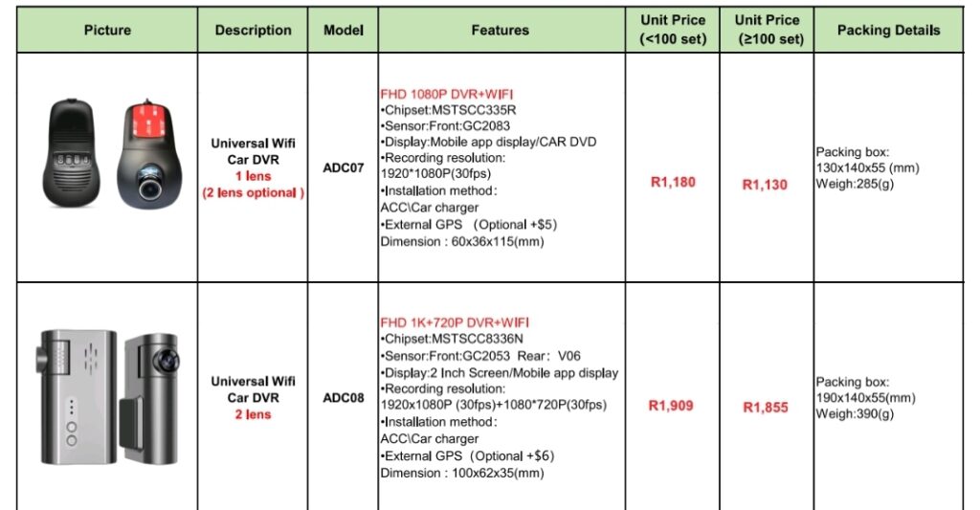Select the ADC08 model cell
This screenshot has height=510, width=980.
pyautogui.click(x=344, y=397)
